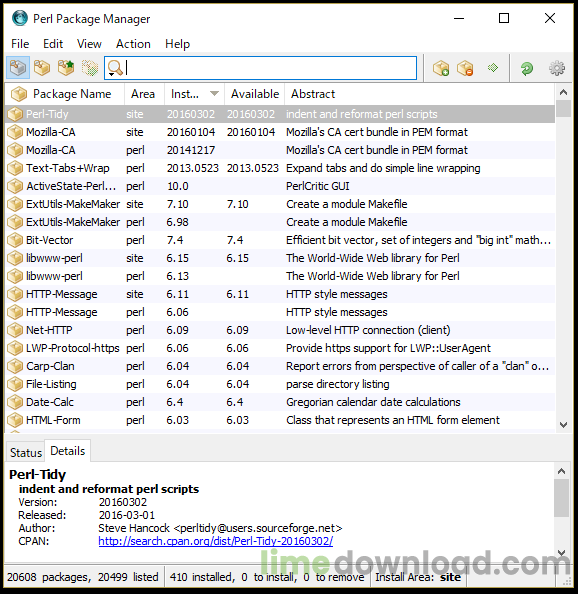Image resolution: width=578 pixels, height=594 pixels.
Task: Mark package for install icon
Action: coord(441,68)
